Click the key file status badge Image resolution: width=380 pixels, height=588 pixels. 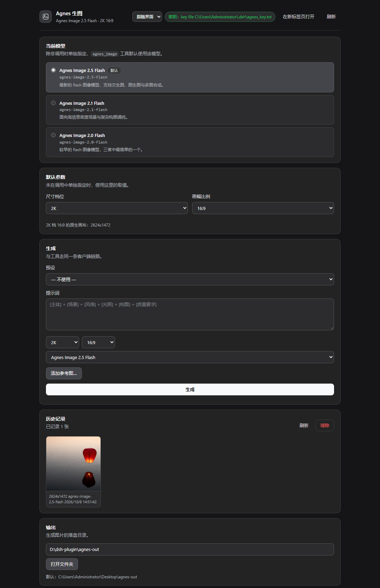220,17
